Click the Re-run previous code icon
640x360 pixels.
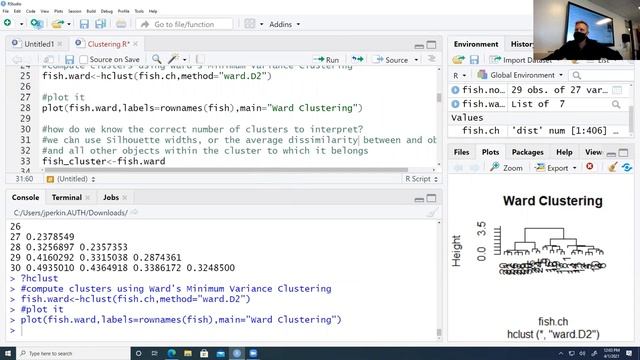357,60
